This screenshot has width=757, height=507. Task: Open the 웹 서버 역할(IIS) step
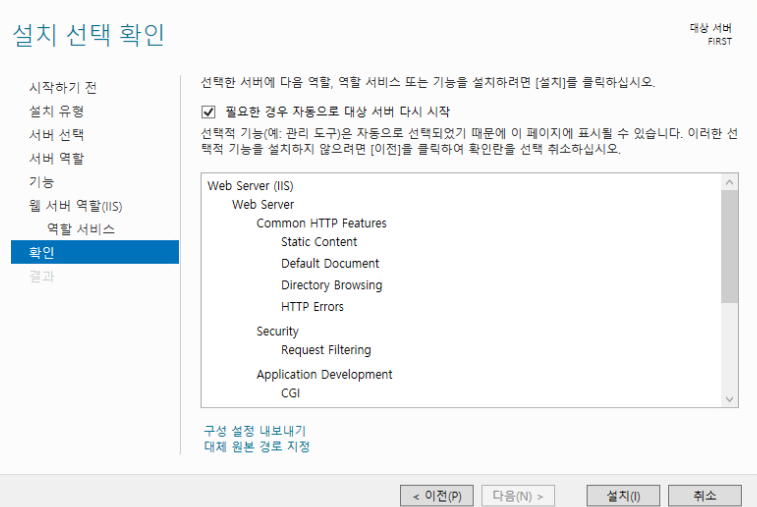[x=75, y=206]
